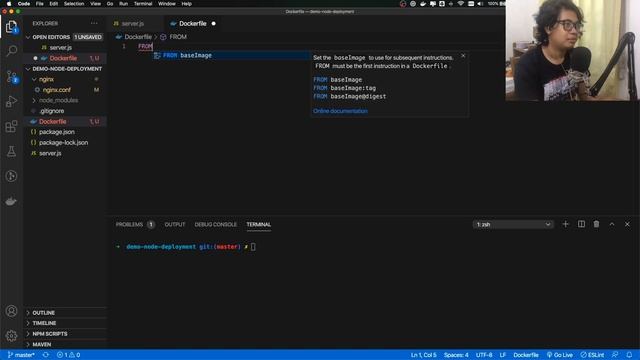Click Wi-Fi icon in macOS menu bar
Viewport: 640px width, 360px height.
click(461, 4)
